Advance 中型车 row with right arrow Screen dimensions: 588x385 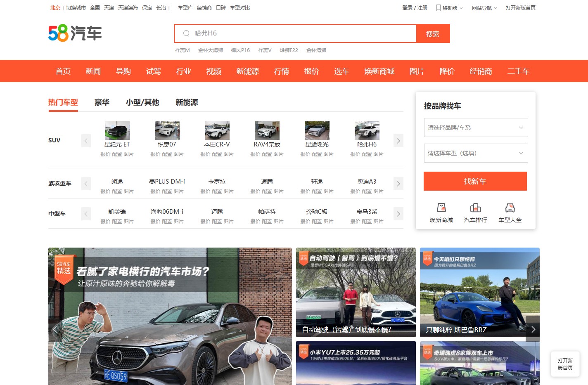pyautogui.click(x=398, y=214)
